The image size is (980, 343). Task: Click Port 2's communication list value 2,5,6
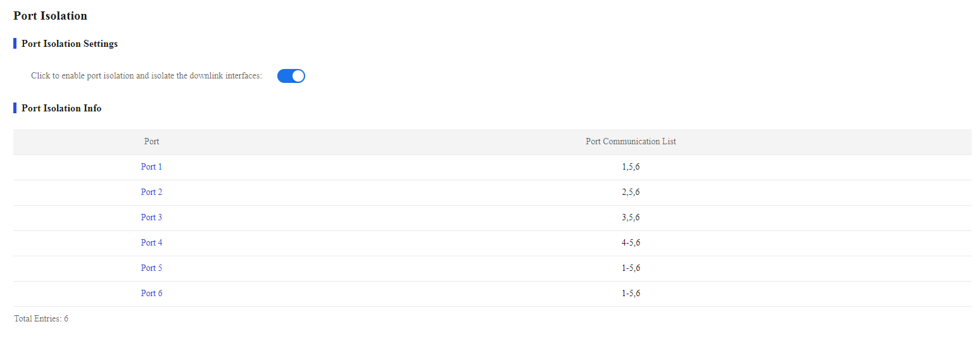(631, 192)
